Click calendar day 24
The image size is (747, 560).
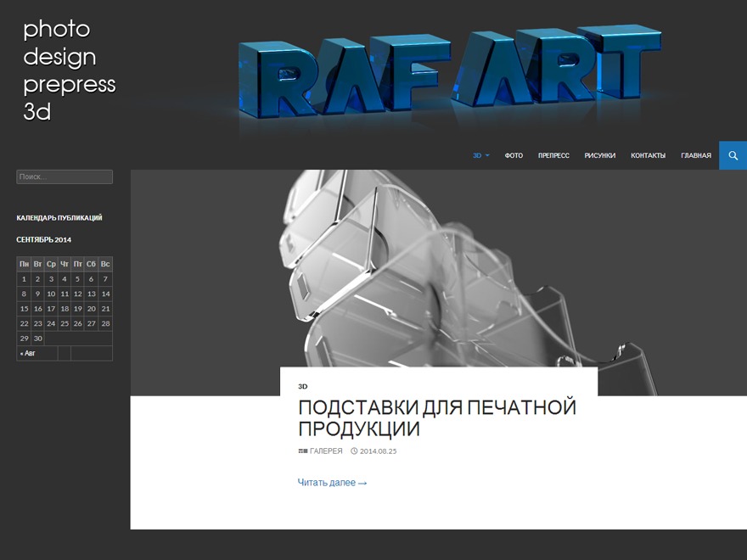[51, 323]
